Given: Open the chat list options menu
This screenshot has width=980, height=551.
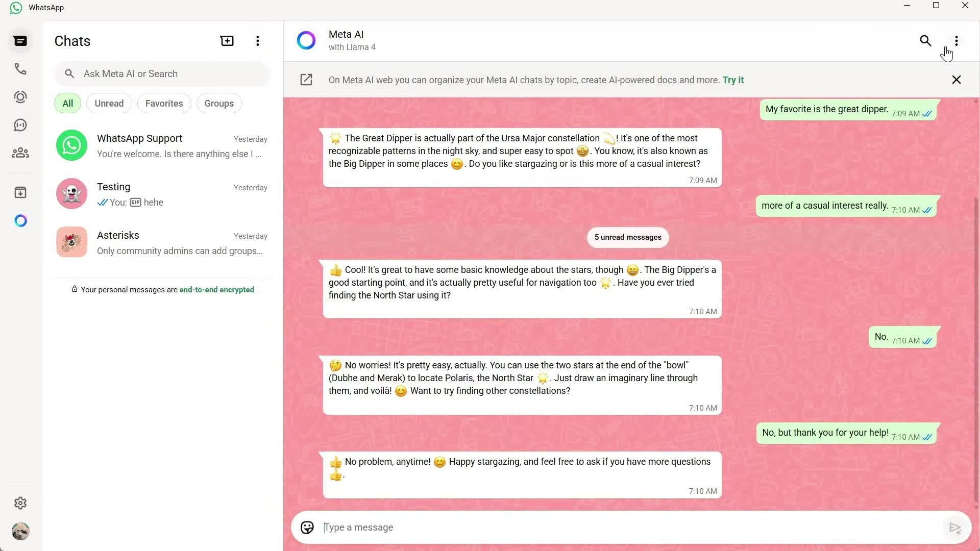Looking at the screenshot, I should [258, 40].
